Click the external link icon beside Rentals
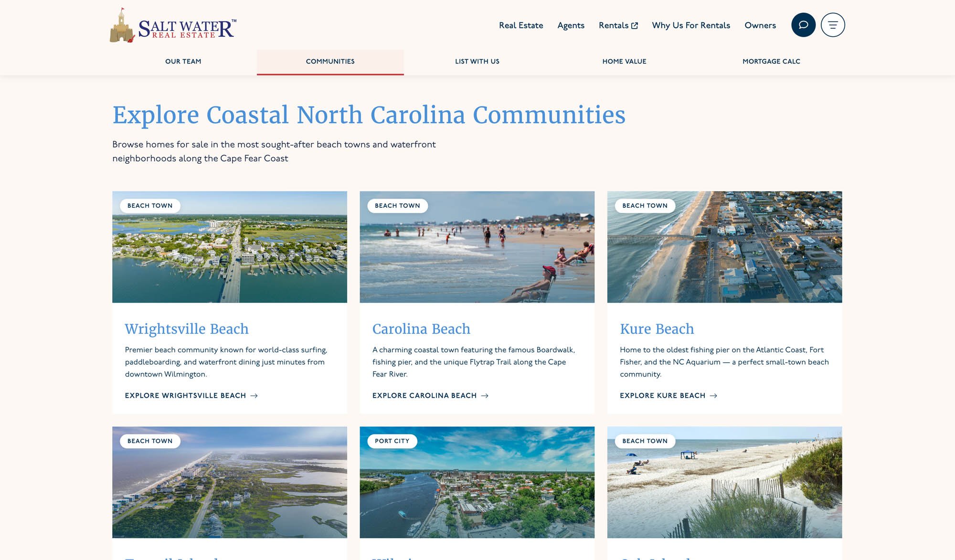Viewport: 955px width, 560px height. [634, 25]
